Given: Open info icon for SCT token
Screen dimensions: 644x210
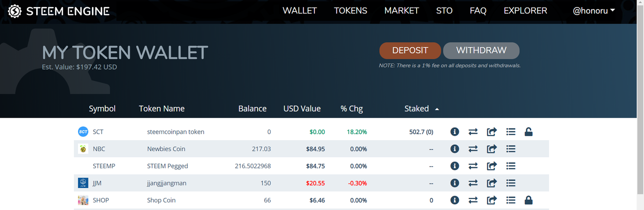Looking at the screenshot, I should coord(454,132).
